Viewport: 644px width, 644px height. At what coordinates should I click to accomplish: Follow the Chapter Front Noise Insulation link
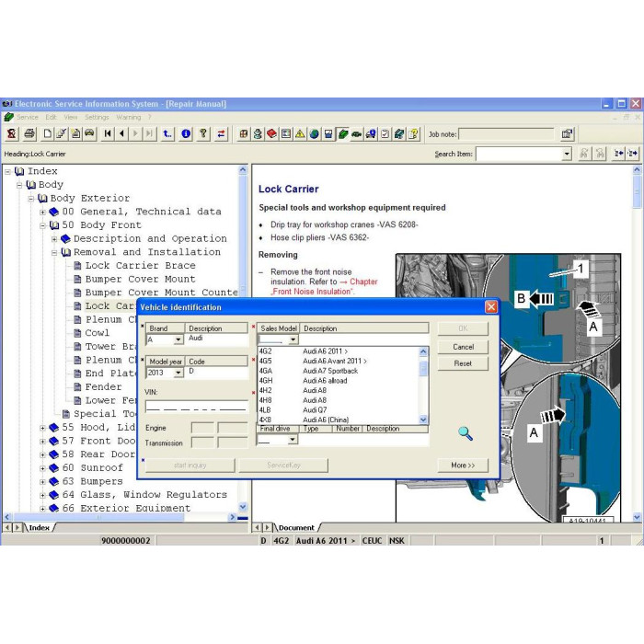tap(324, 287)
